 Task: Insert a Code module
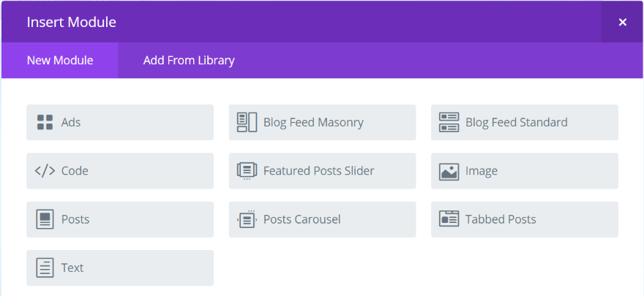point(120,171)
